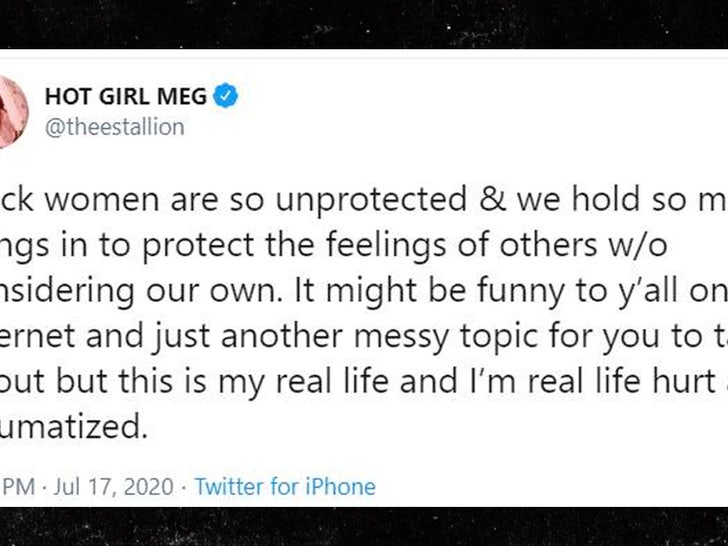Open the HOT GIRL MEG profile name
Image resolution: width=728 pixels, height=546 pixels.
126,97
